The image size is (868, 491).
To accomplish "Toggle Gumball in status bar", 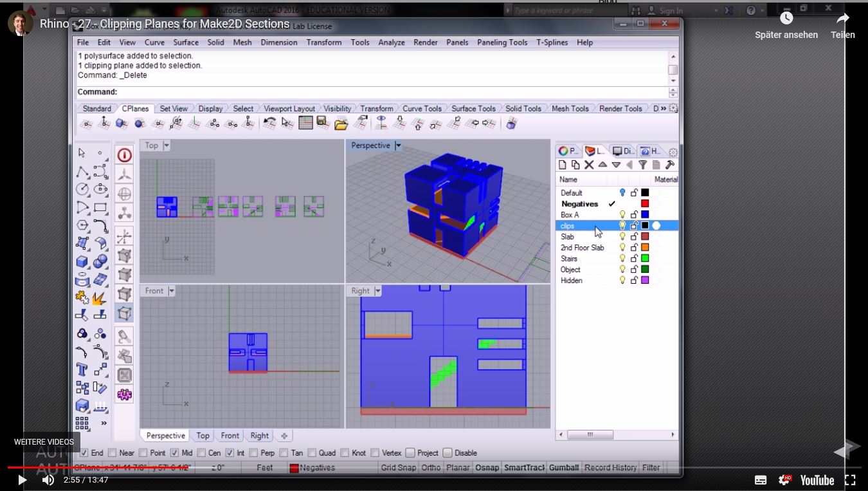I will tap(564, 468).
